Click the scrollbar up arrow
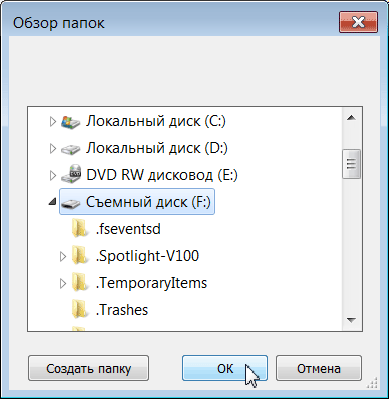 coord(351,118)
